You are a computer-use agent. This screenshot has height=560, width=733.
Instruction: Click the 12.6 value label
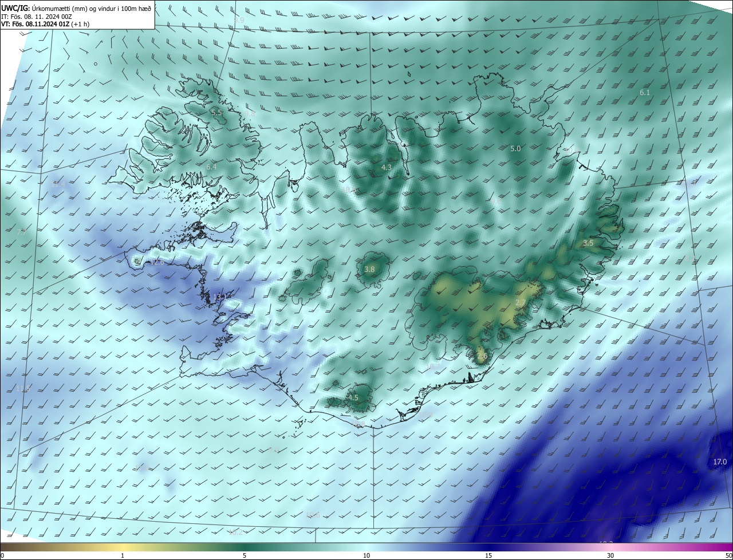click(x=157, y=262)
